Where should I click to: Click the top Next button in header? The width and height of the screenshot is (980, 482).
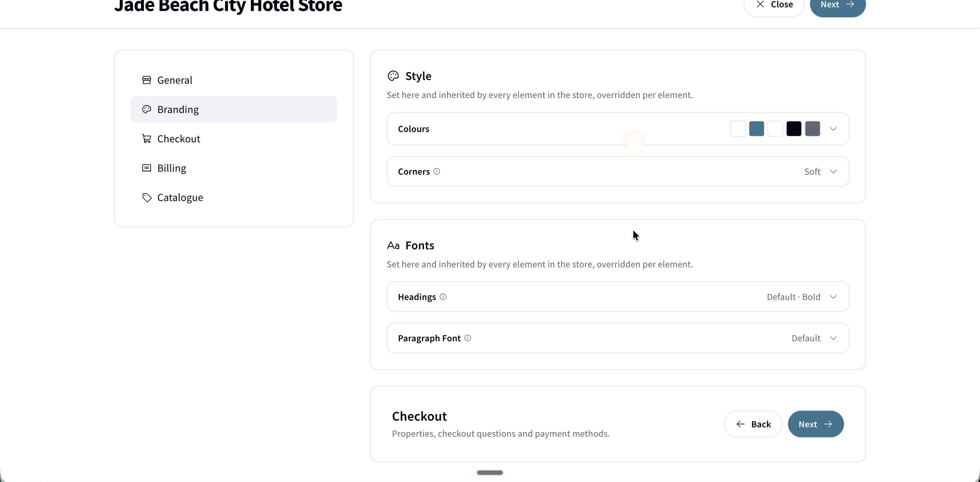837,5
